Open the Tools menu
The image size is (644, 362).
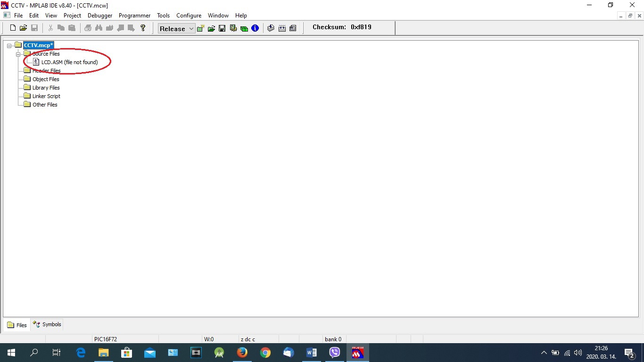163,16
